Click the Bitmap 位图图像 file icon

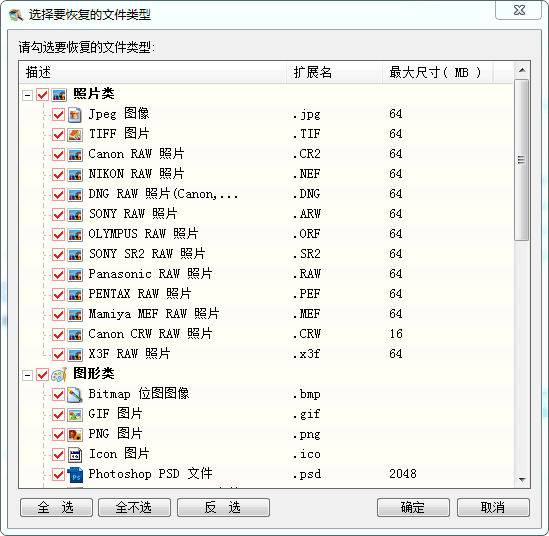75,395
